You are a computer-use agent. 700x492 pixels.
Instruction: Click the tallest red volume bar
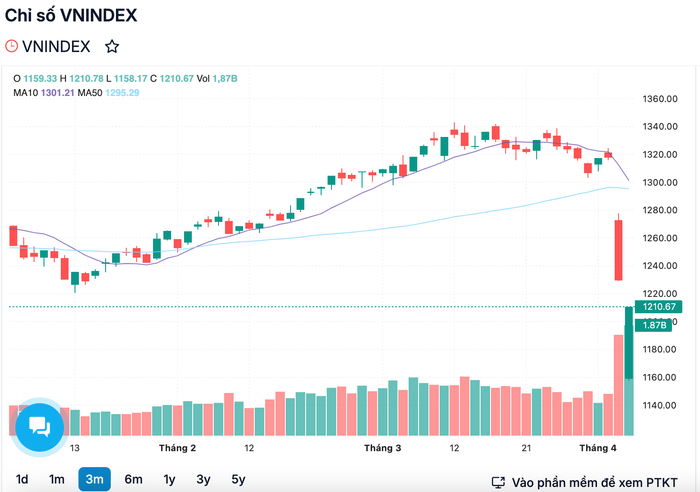pyautogui.click(x=618, y=385)
